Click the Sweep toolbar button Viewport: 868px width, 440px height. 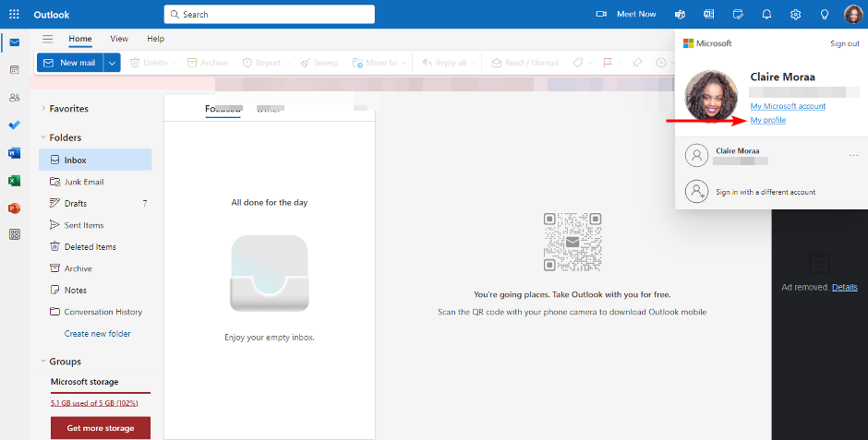319,63
